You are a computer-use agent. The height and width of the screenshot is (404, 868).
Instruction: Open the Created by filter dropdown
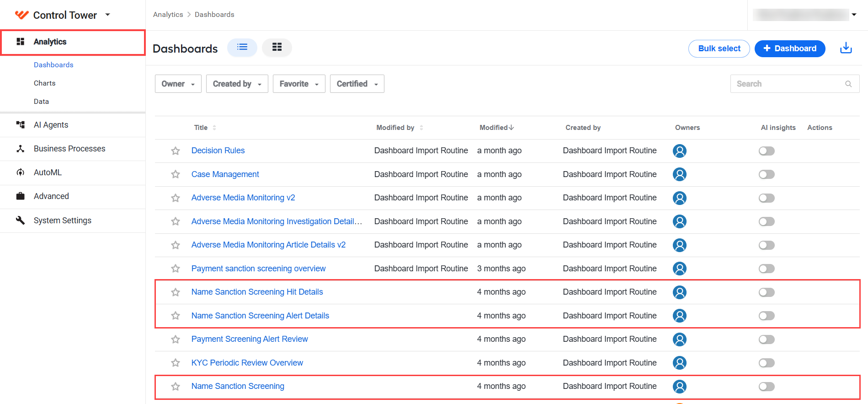pyautogui.click(x=237, y=84)
